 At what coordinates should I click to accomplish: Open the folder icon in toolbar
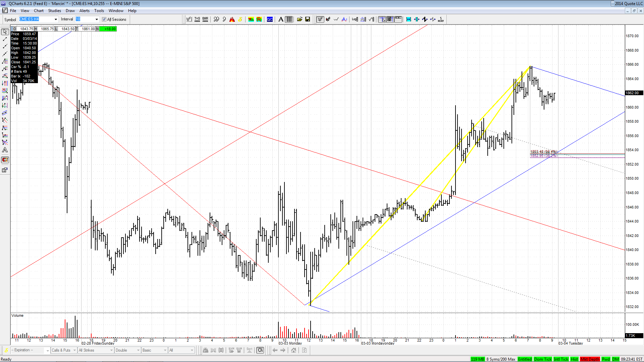300,19
